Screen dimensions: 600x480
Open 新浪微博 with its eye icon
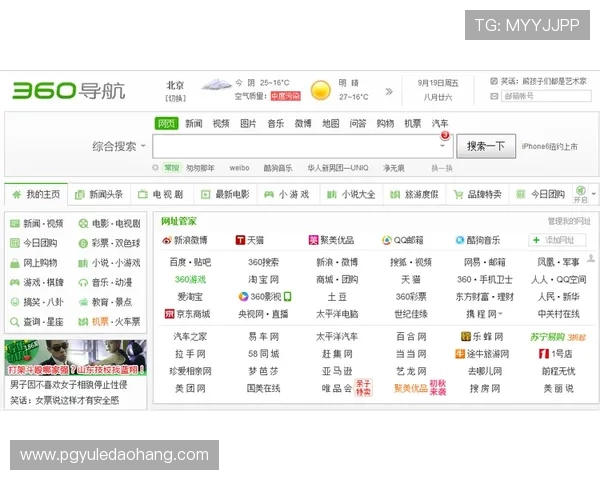tap(184, 240)
